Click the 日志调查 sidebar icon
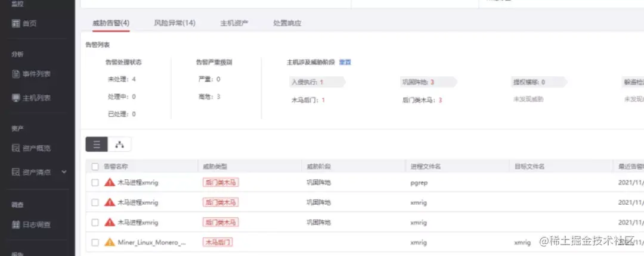This screenshot has width=644, height=256. (16, 224)
